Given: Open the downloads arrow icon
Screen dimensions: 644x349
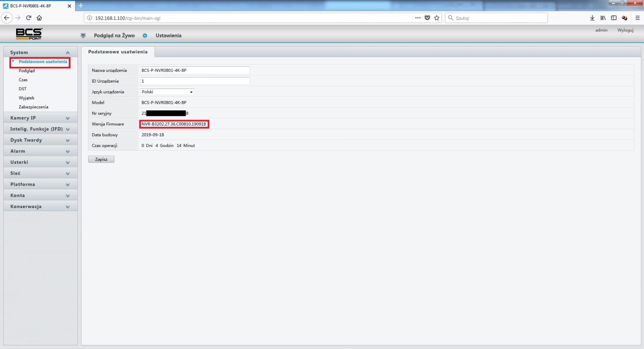Looking at the screenshot, I should 592,18.
